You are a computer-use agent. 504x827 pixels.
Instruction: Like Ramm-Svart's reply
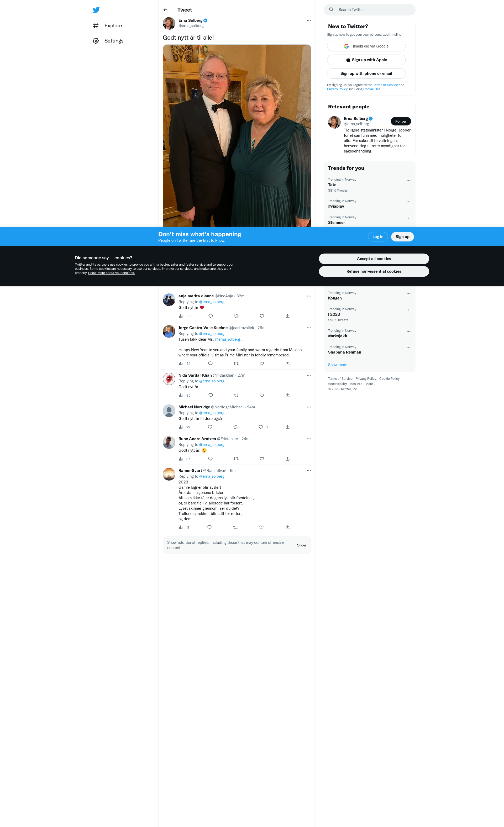(261, 527)
